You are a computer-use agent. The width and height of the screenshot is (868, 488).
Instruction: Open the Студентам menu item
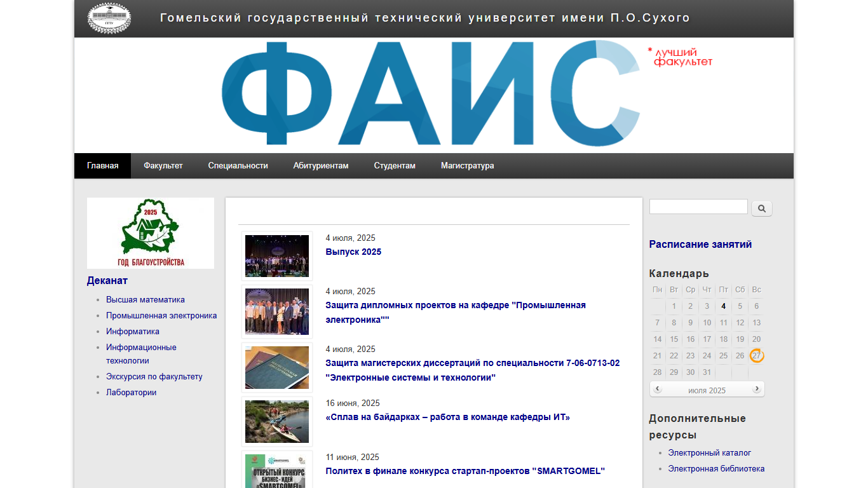(x=395, y=166)
